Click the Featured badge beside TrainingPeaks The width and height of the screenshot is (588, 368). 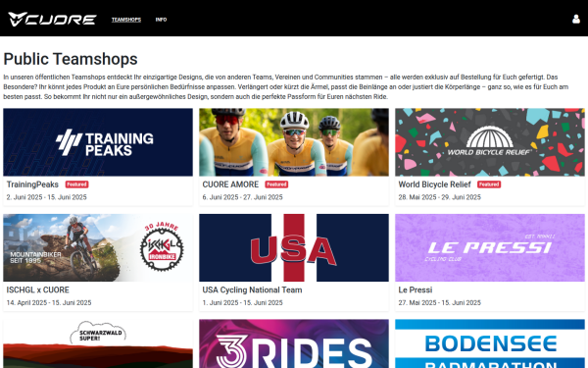(76, 184)
